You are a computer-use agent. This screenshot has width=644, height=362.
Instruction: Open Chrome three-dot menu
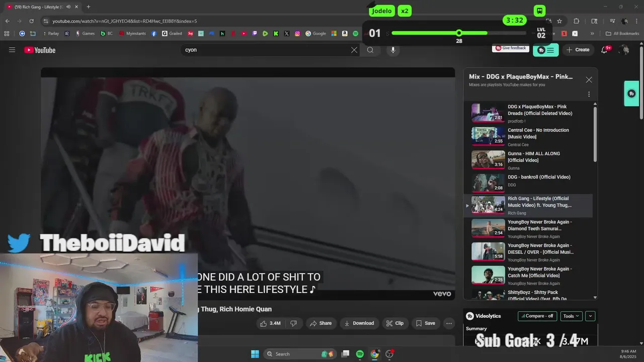(636, 21)
